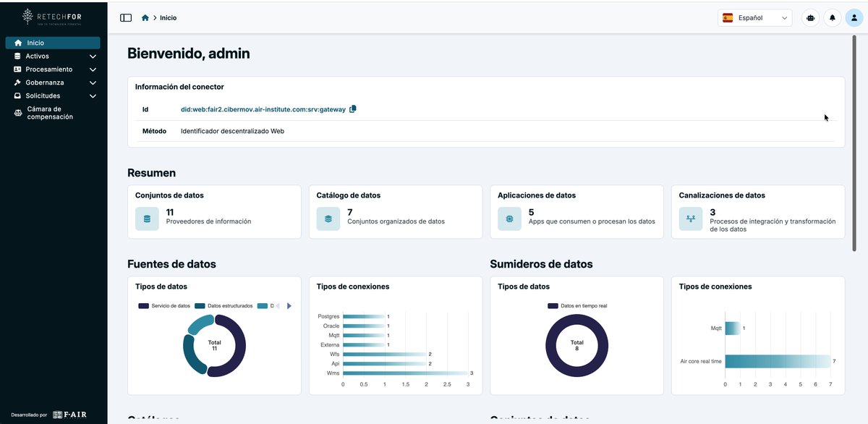Click the home icon in the breadcrumb
Screen dimensions: 868x424
pos(145,17)
